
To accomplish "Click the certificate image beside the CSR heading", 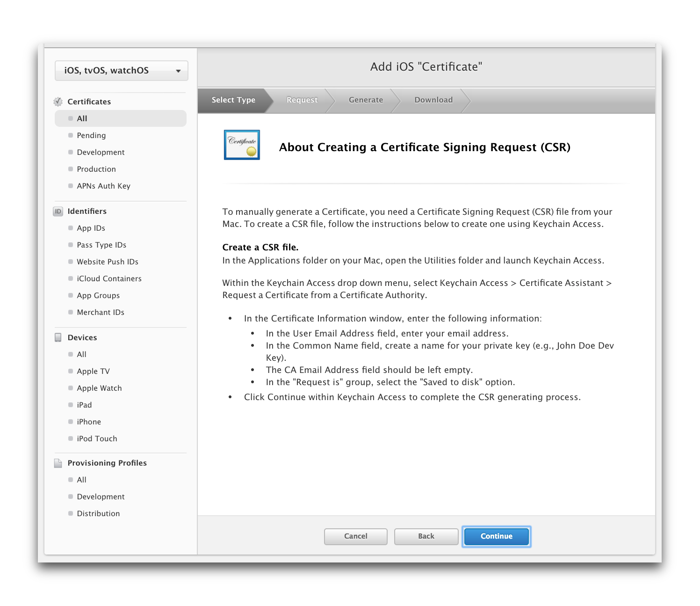I will [242, 145].
